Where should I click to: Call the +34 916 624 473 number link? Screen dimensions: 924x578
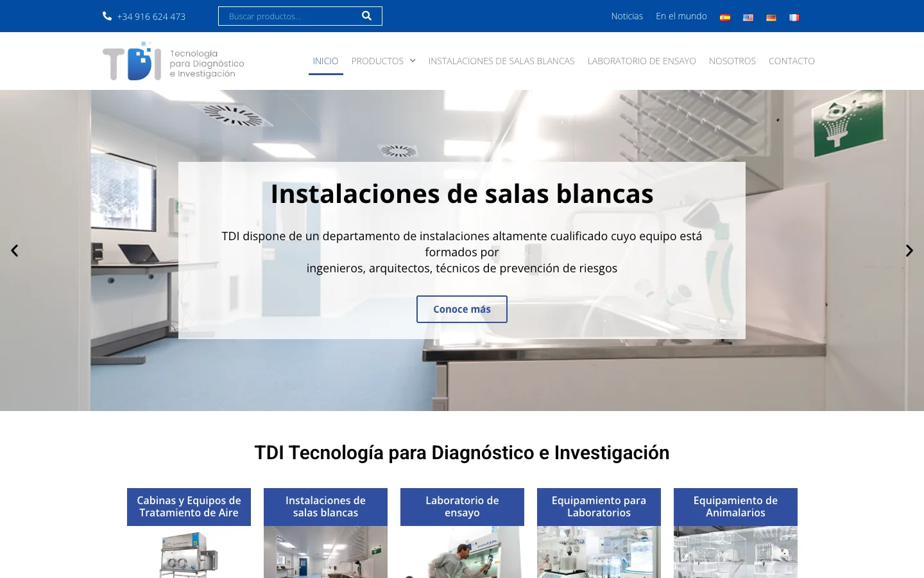tap(151, 17)
